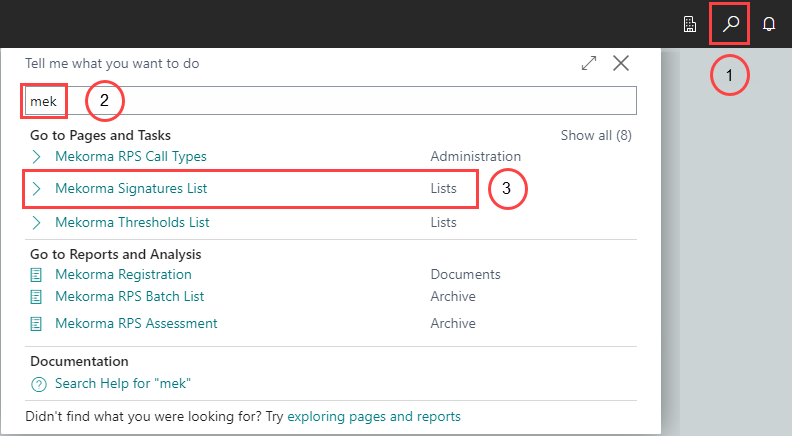
Task: Click the search text field containing "mek"
Action: [330, 101]
